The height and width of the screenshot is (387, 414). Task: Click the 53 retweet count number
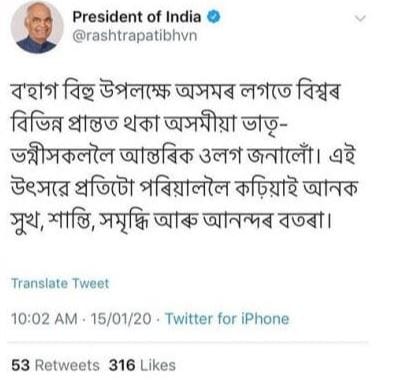coord(21,365)
